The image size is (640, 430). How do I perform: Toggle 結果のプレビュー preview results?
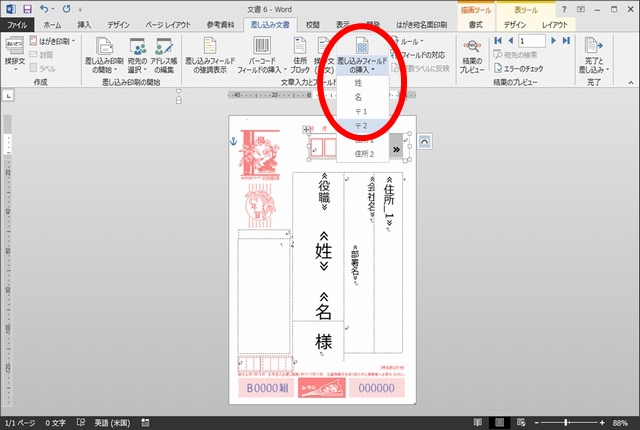[472, 55]
